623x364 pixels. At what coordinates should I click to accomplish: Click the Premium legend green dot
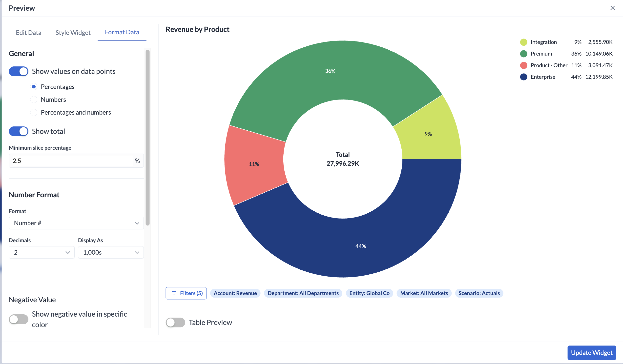[523, 54]
